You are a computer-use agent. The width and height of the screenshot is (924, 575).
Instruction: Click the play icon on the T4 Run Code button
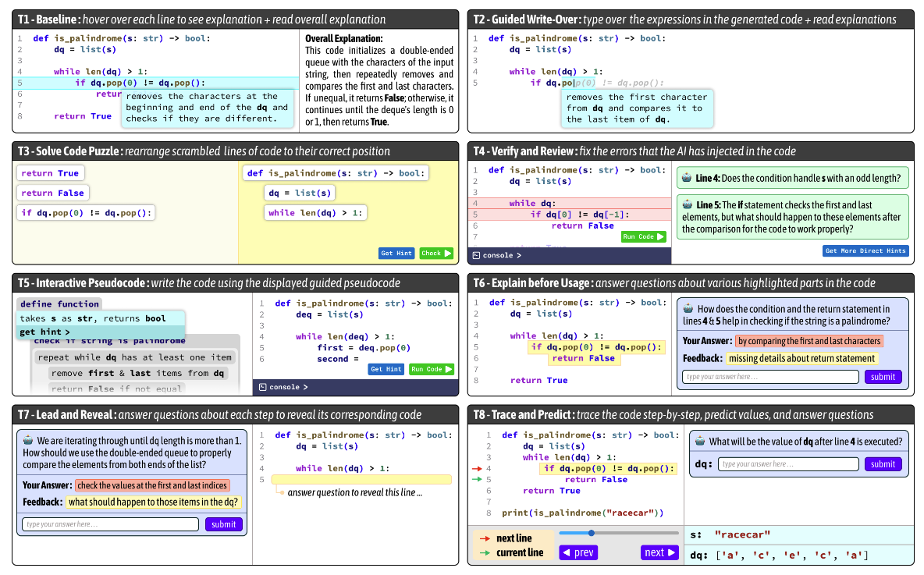click(661, 236)
